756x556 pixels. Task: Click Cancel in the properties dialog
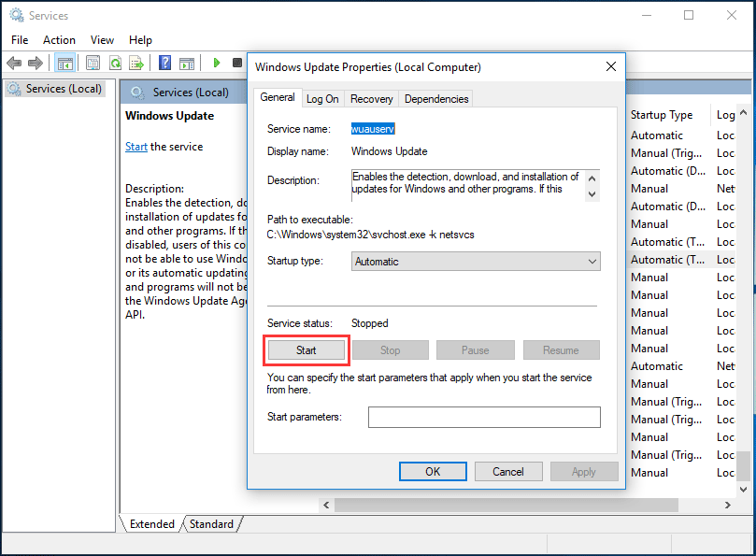point(508,472)
